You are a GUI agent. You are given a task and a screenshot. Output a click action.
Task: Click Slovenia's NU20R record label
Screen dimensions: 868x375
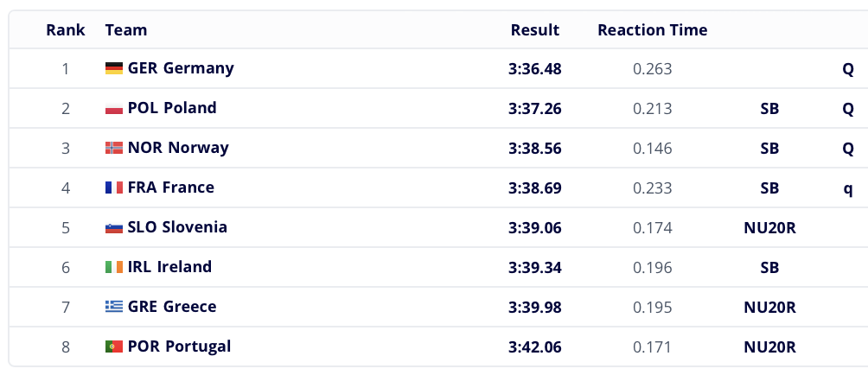(769, 228)
